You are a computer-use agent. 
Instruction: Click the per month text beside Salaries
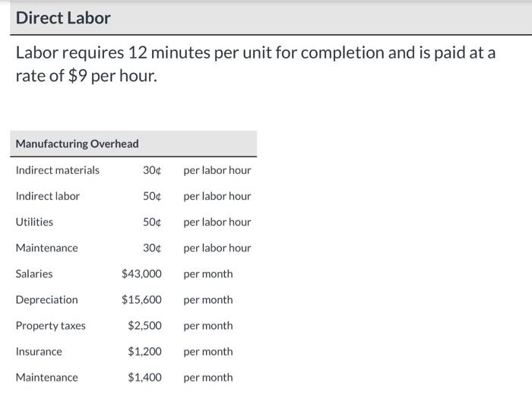(208, 274)
